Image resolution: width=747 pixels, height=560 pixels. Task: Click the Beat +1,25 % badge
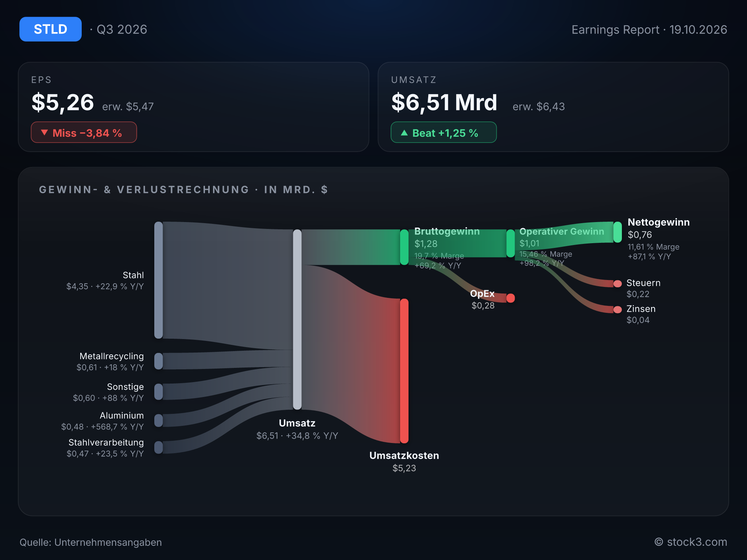pos(444,132)
